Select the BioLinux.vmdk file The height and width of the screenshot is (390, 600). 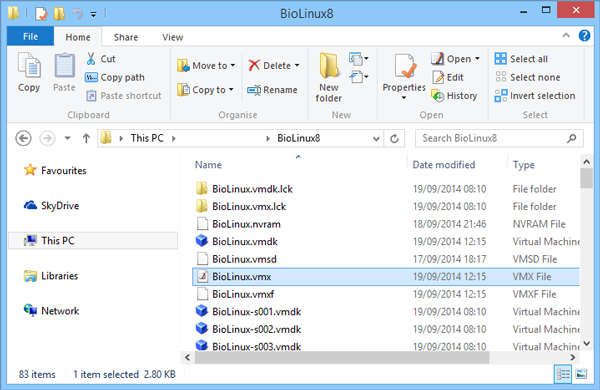245,242
